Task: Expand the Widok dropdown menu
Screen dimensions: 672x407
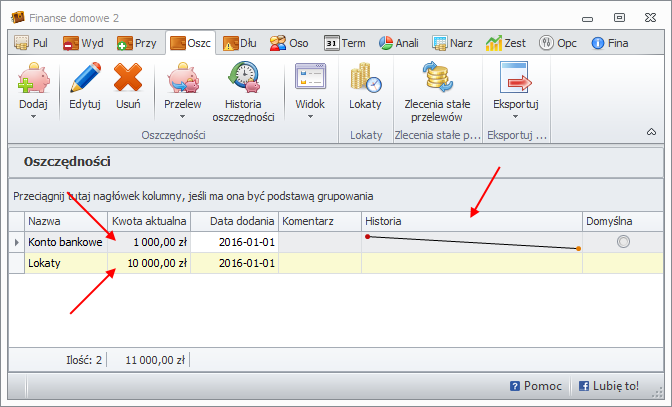Action: click(x=310, y=116)
